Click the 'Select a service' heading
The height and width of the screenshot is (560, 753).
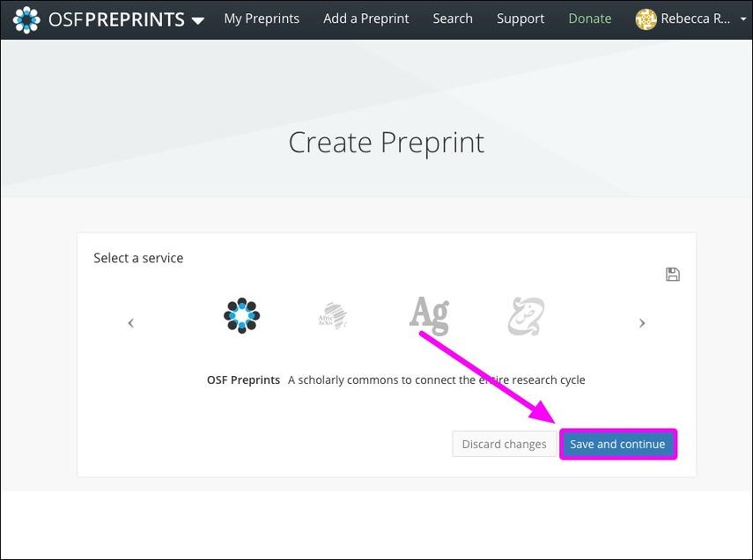[x=138, y=258]
